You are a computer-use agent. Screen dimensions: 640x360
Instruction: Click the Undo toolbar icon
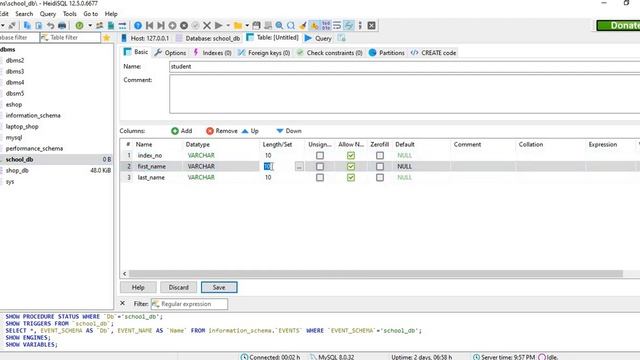coord(50,25)
